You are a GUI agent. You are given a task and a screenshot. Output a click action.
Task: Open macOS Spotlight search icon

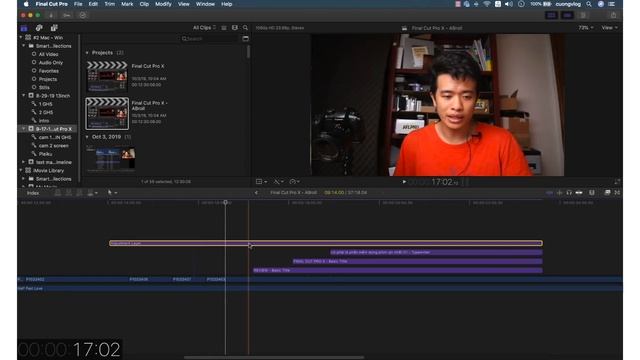click(x=589, y=4)
